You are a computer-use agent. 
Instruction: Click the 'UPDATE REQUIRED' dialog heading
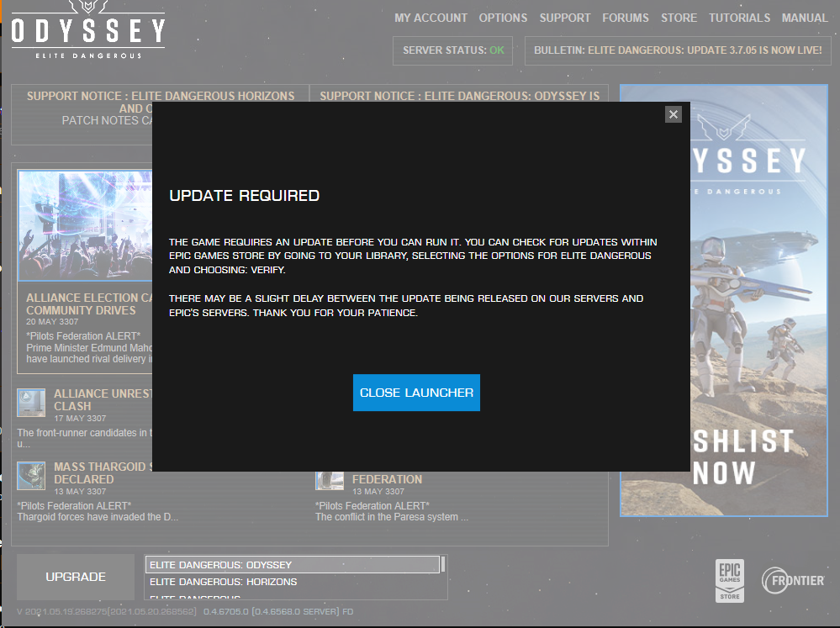[x=245, y=196]
